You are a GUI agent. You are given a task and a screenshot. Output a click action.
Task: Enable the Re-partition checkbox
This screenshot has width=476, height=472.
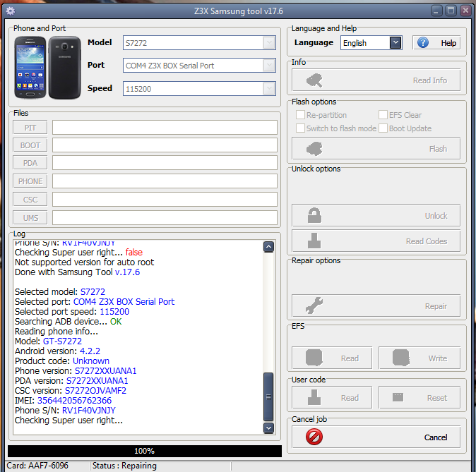click(300, 115)
